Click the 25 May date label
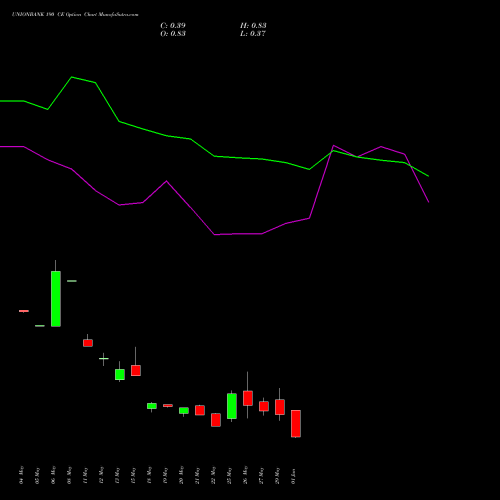The height and width of the screenshot is (500, 500). coord(230,475)
